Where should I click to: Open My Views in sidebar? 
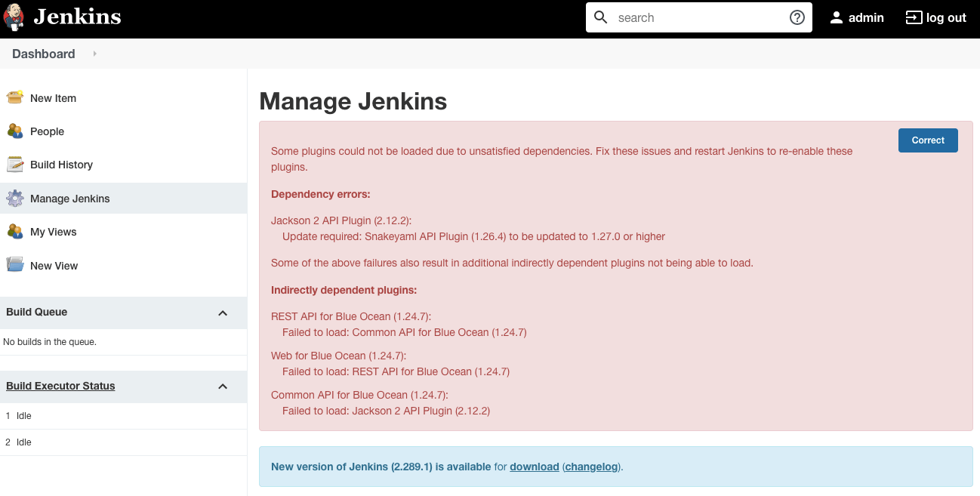pos(54,232)
